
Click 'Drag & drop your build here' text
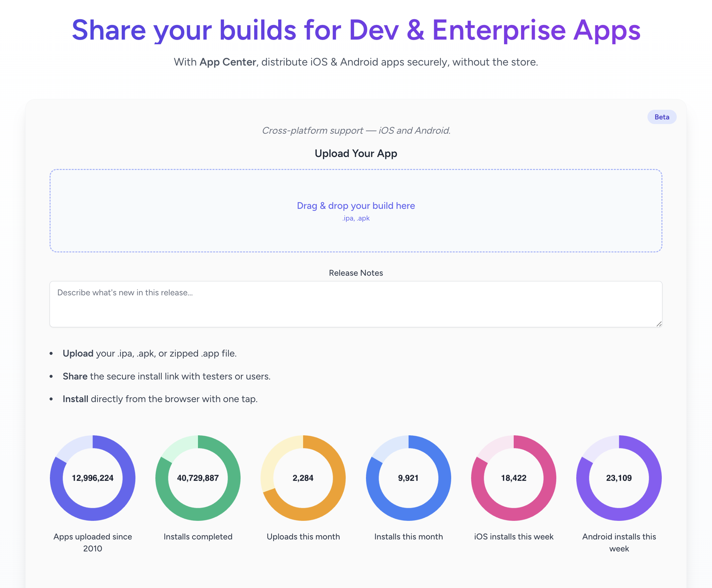pos(356,206)
